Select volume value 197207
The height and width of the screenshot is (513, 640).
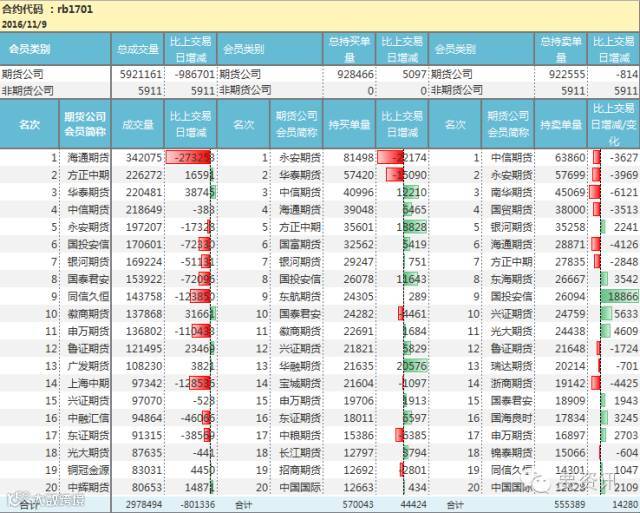(x=144, y=227)
